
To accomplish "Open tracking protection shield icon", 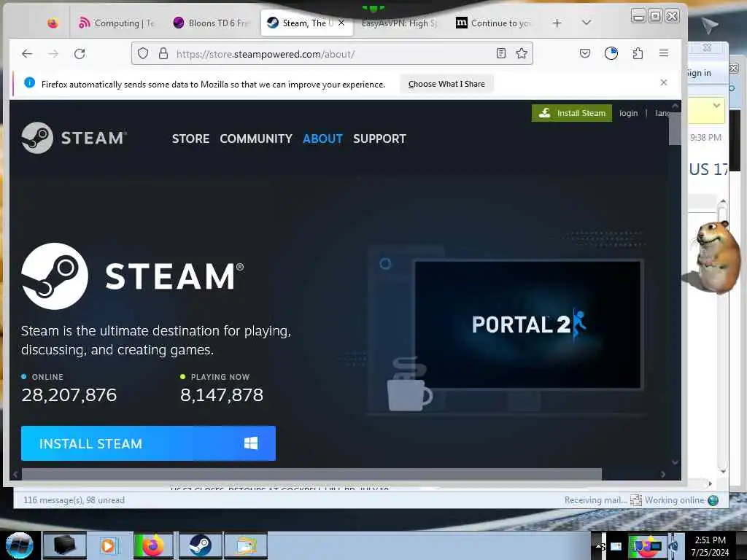I will (x=143, y=53).
